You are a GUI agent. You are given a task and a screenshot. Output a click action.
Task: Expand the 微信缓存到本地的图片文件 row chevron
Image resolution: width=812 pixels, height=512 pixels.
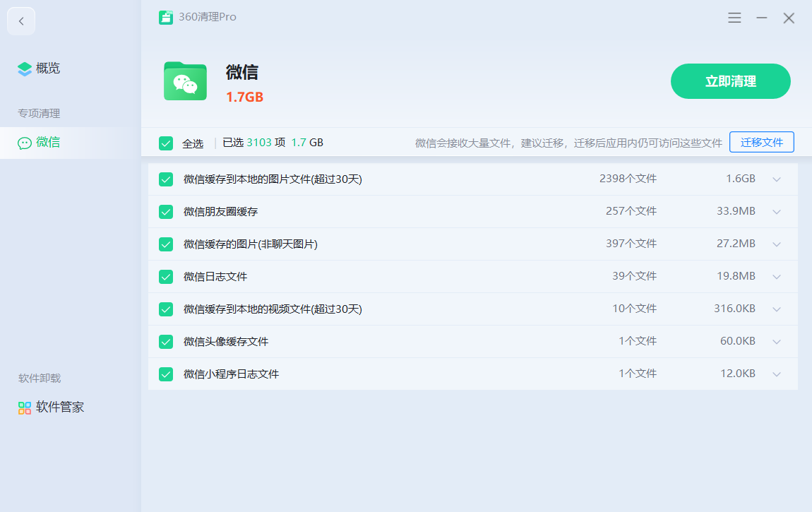click(777, 179)
